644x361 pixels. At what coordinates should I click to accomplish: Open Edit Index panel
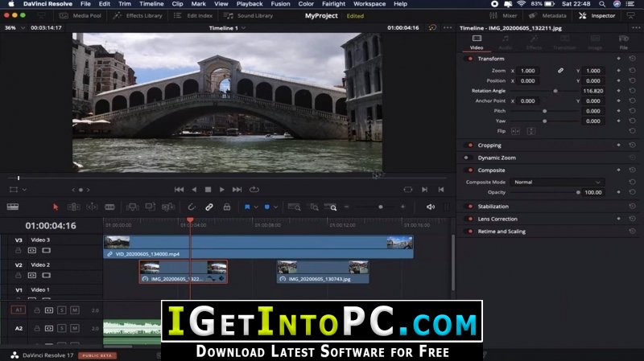pyautogui.click(x=193, y=15)
